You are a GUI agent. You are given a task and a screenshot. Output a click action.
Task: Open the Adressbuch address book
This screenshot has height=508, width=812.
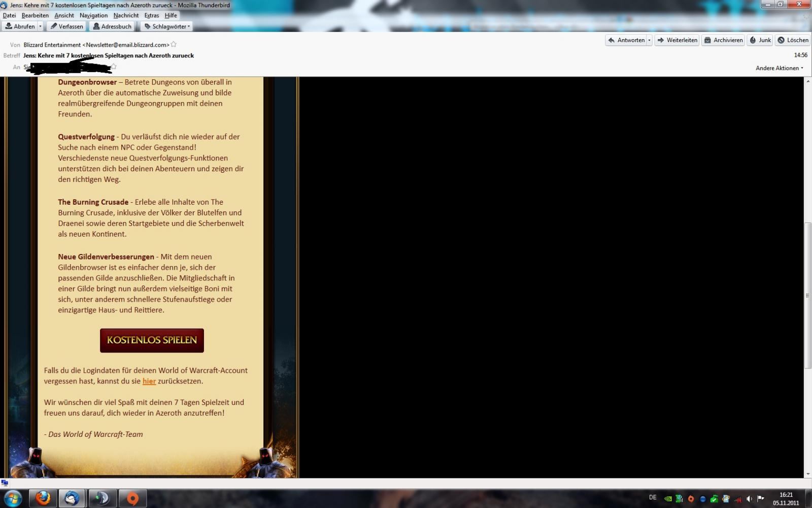tap(112, 26)
